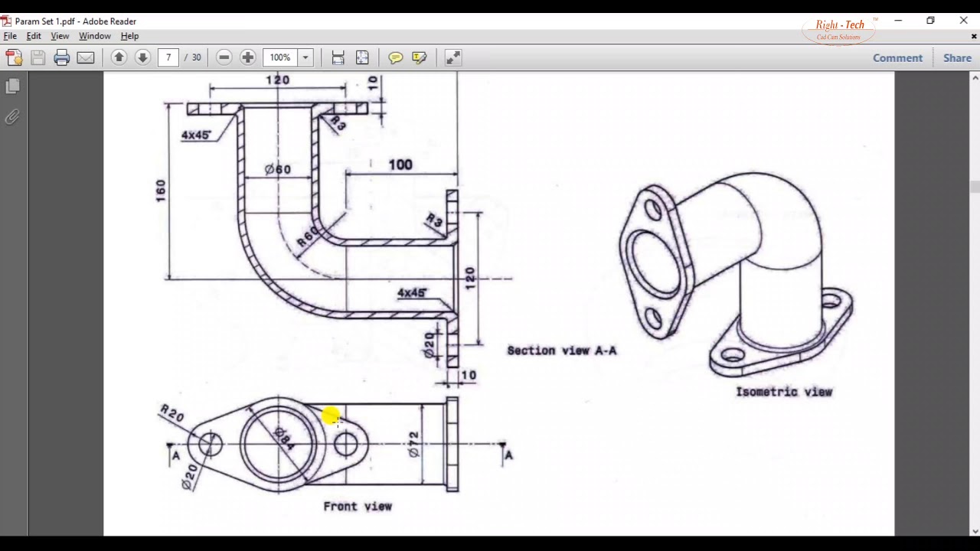Image resolution: width=980 pixels, height=551 pixels.
Task: Open the Edit menu
Action: pos(34,36)
